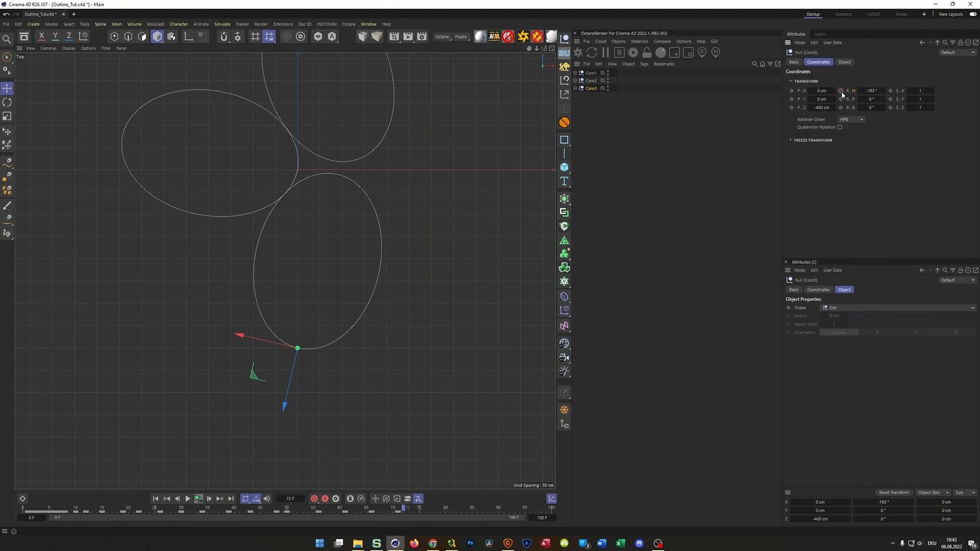Select the Rotate tool in left toolbar

click(x=7, y=102)
